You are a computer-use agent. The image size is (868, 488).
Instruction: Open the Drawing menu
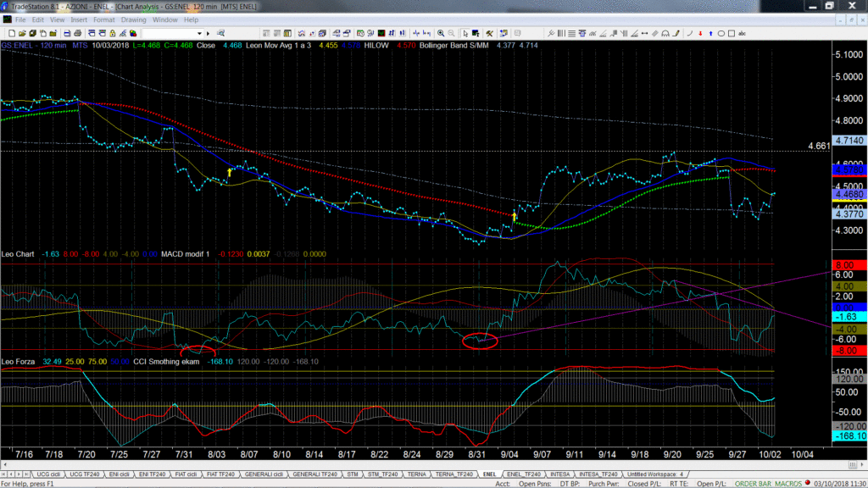tap(133, 20)
